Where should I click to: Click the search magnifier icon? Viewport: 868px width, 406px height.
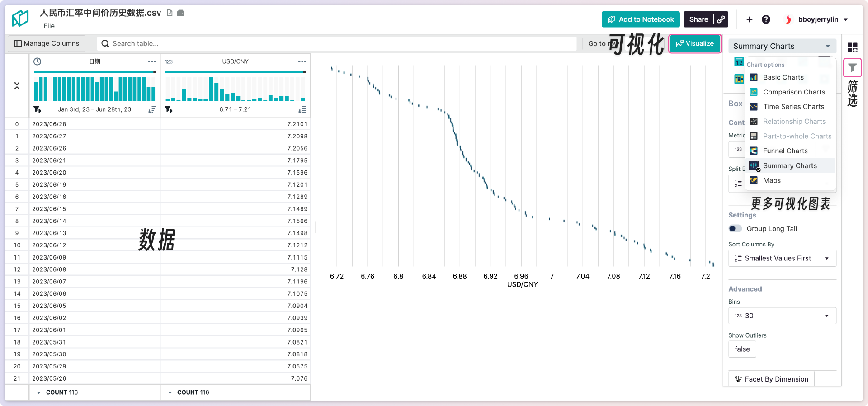[105, 43]
